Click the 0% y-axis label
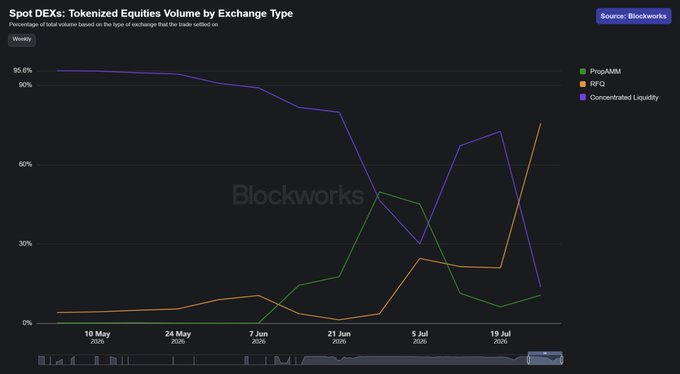680x374 pixels. pyautogui.click(x=27, y=323)
